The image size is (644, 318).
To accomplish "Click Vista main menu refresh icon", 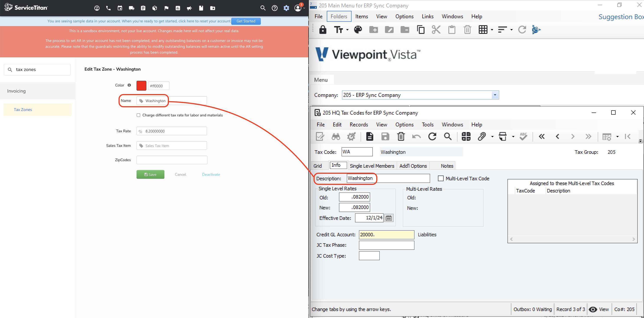I will point(522,30).
